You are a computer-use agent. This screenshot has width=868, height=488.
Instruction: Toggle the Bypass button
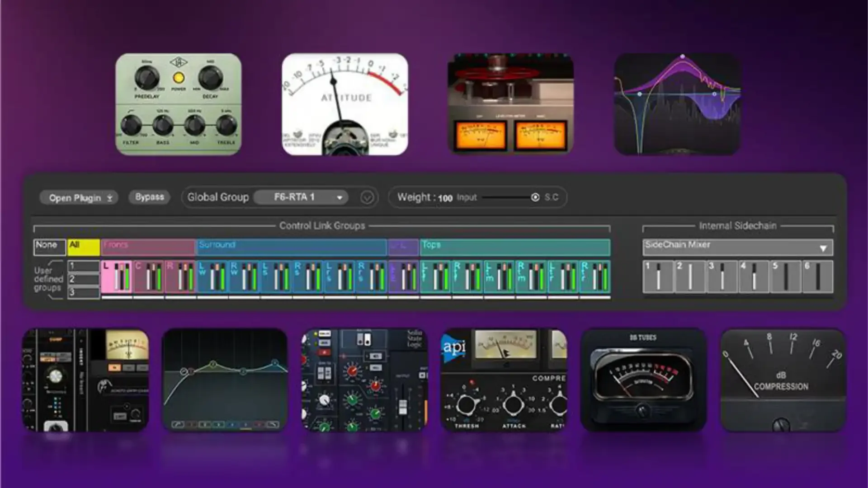click(x=149, y=197)
